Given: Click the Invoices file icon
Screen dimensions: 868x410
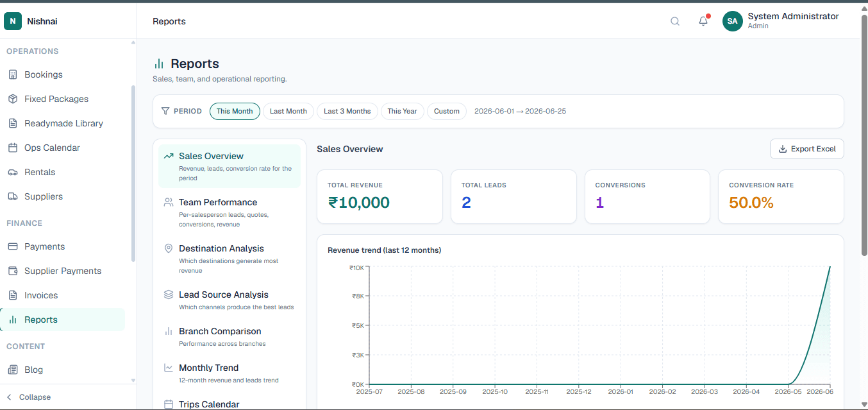Looking at the screenshot, I should coord(13,295).
